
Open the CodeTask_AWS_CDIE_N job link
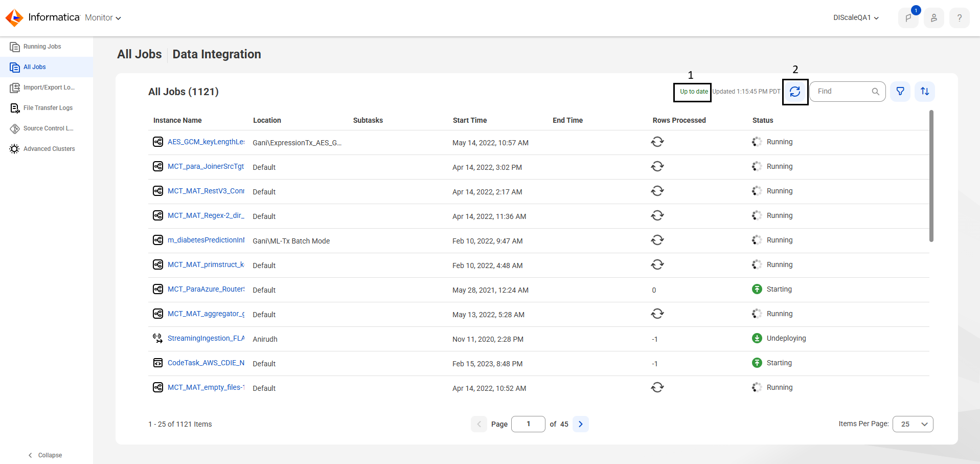point(206,363)
